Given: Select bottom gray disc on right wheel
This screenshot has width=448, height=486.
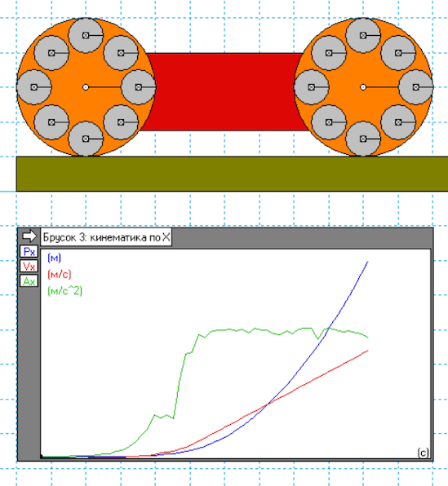Looking at the screenshot, I should pos(363,139).
